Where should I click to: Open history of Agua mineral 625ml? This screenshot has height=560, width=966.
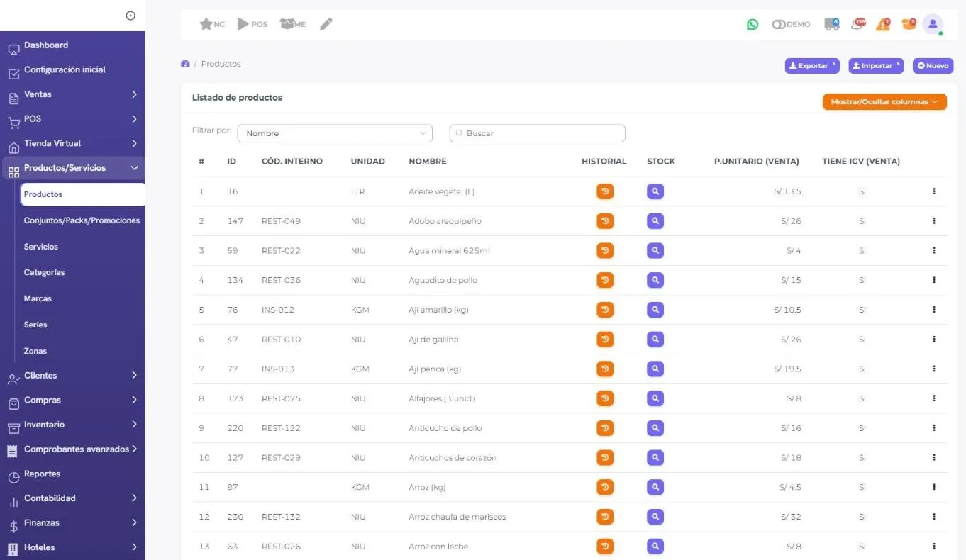point(605,251)
